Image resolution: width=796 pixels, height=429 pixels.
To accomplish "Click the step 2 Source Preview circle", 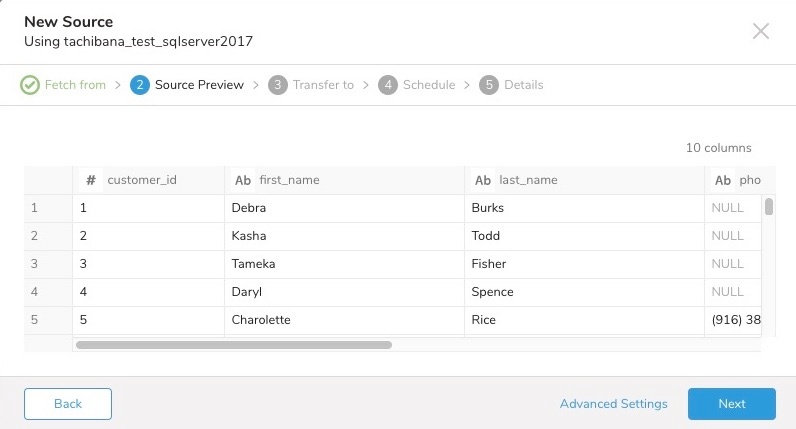I will pyautogui.click(x=140, y=85).
